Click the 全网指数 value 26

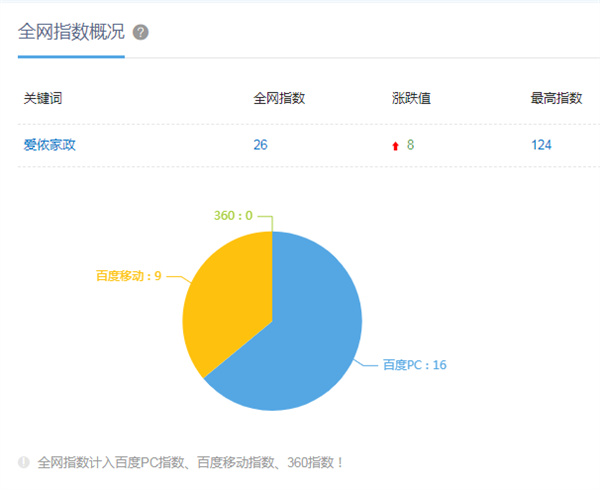click(260, 145)
